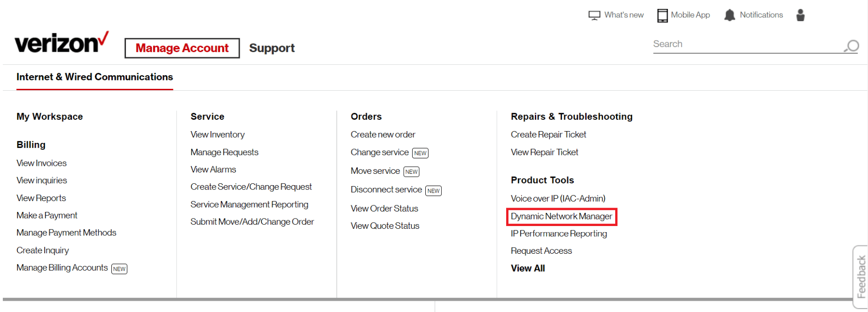Click View Order Status link

384,209
